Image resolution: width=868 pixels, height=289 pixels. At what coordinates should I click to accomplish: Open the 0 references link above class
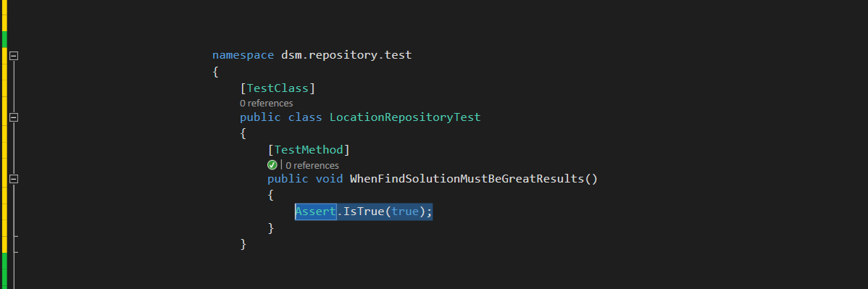point(266,103)
